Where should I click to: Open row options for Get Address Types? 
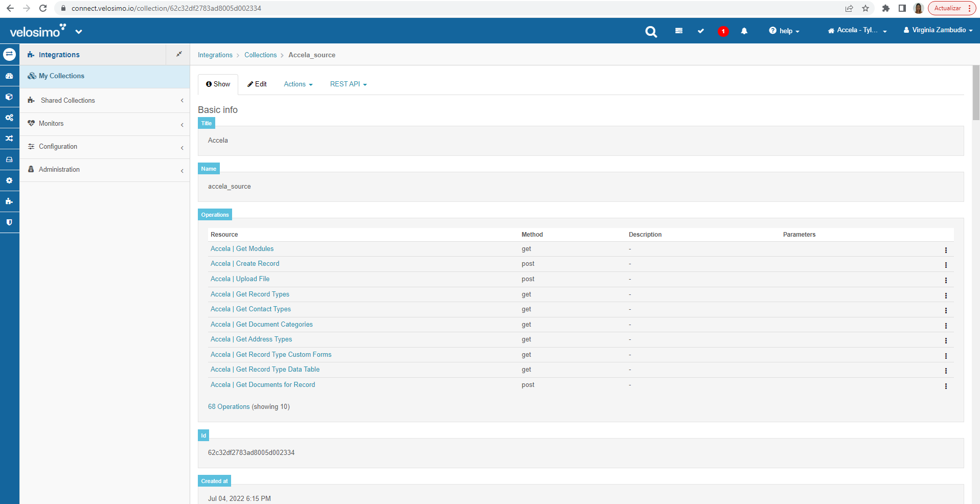(946, 340)
